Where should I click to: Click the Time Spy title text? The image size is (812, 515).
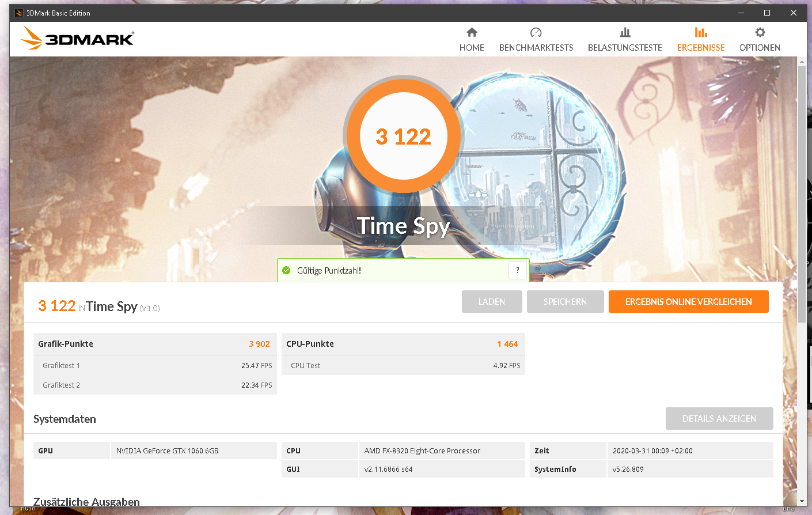click(403, 226)
